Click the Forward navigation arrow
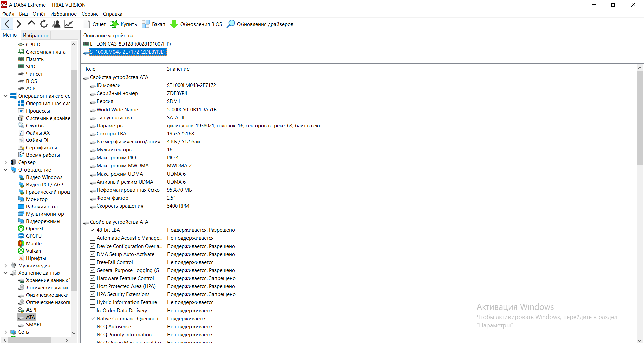 [19, 24]
